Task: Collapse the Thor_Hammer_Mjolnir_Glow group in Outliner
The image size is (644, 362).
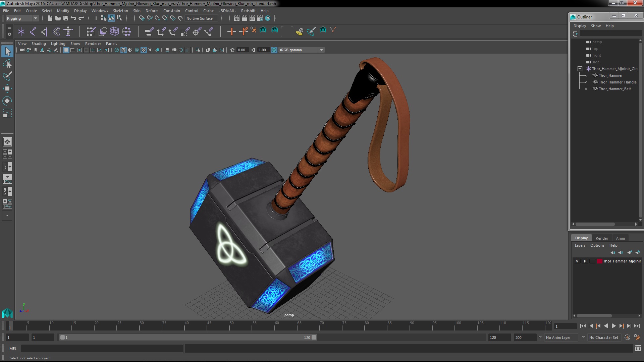Action: pyautogui.click(x=580, y=69)
